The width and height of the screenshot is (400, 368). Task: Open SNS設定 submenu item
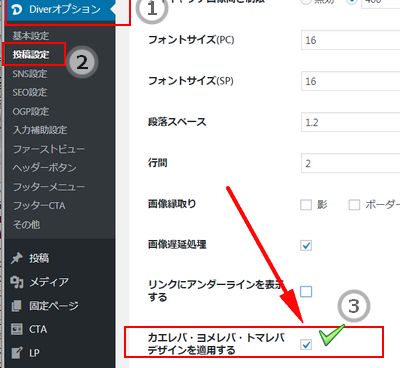point(30,73)
